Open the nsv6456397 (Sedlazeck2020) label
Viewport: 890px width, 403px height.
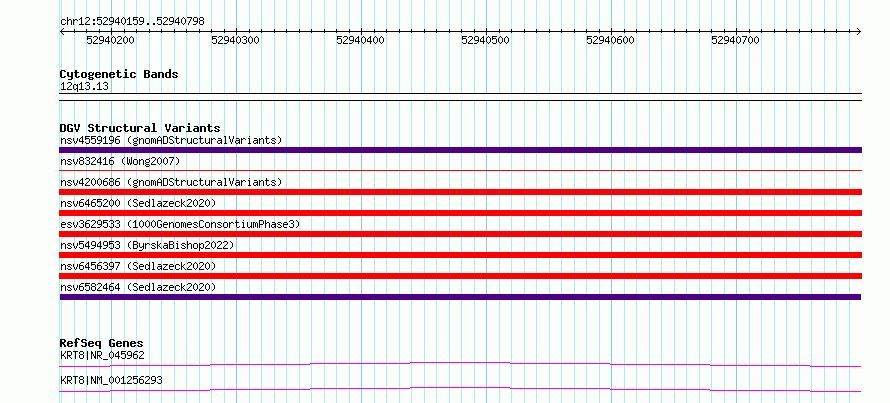click(138, 266)
